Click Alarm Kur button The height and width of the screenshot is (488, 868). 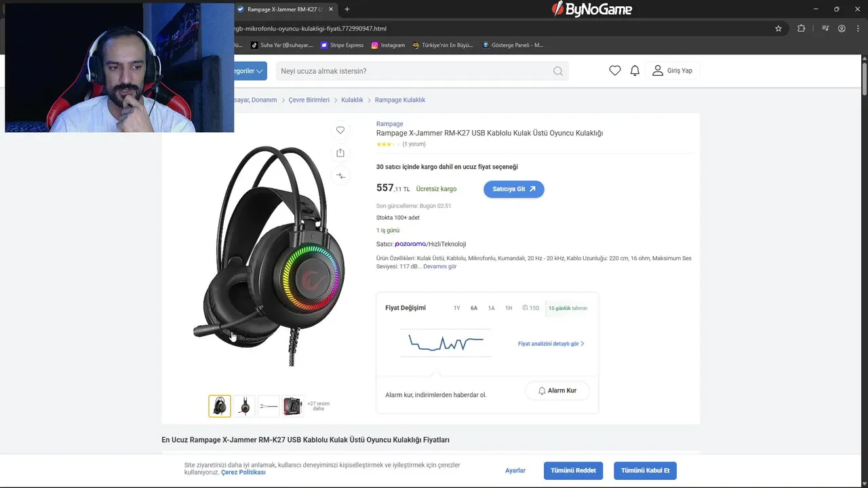557,391
